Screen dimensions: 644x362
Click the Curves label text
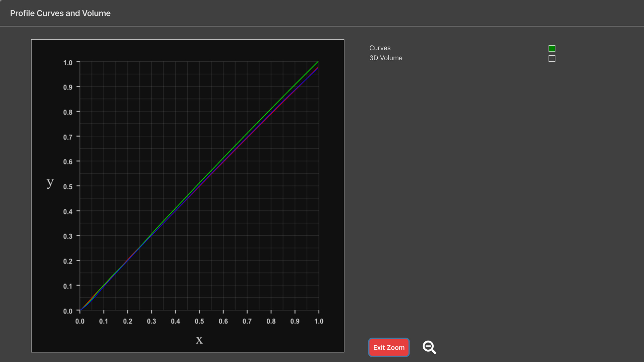[380, 48]
